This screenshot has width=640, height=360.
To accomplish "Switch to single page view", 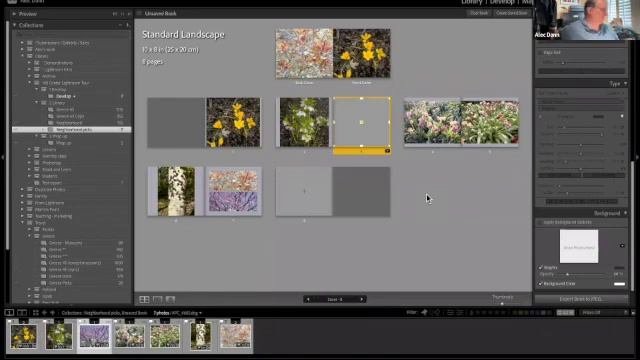I will coord(171,300).
